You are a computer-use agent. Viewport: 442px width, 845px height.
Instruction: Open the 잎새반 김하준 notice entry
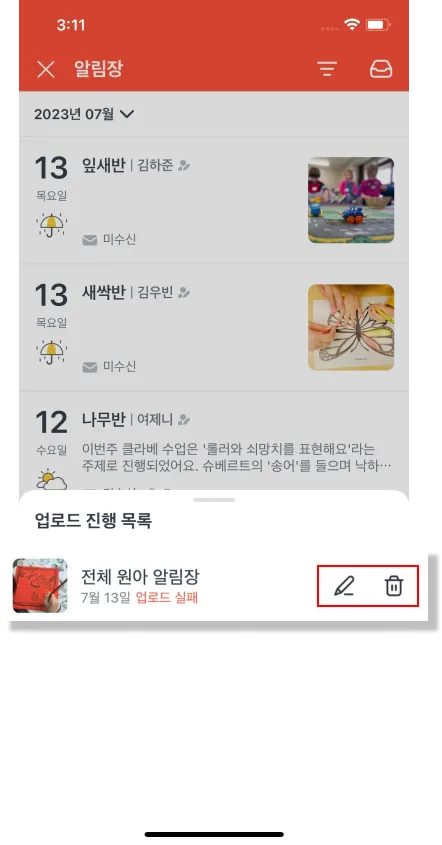[214, 200]
